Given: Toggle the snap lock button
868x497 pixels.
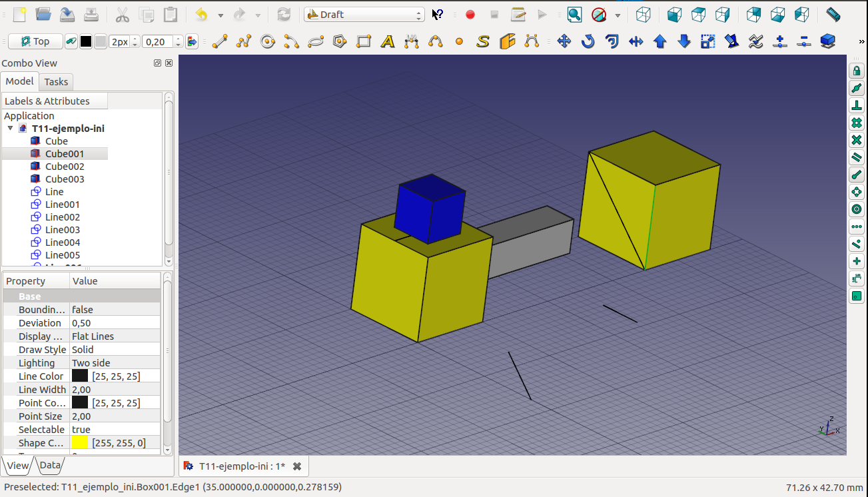Looking at the screenshot, I should pyautogui.click(x=857, y=71).
